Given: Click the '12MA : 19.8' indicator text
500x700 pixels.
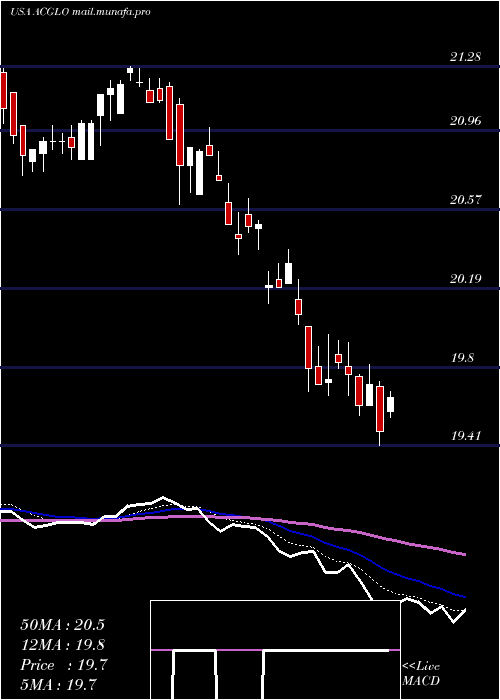Looking at the screenshot, I should tap(62, 645).
